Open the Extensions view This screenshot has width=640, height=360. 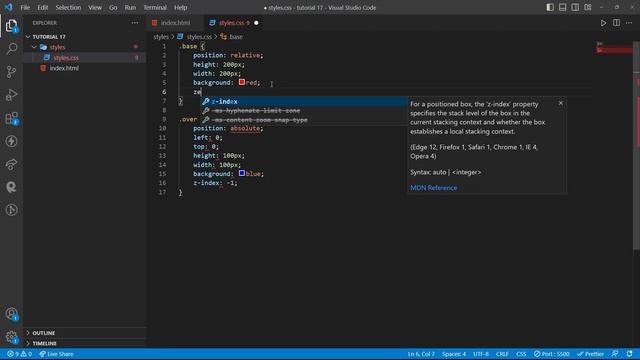11,118
